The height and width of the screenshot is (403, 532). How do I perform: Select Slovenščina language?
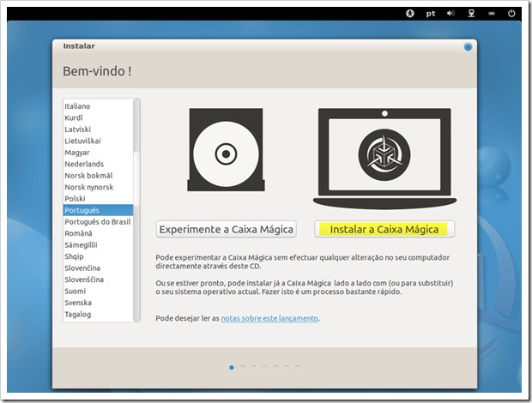[x=98, y=280]
